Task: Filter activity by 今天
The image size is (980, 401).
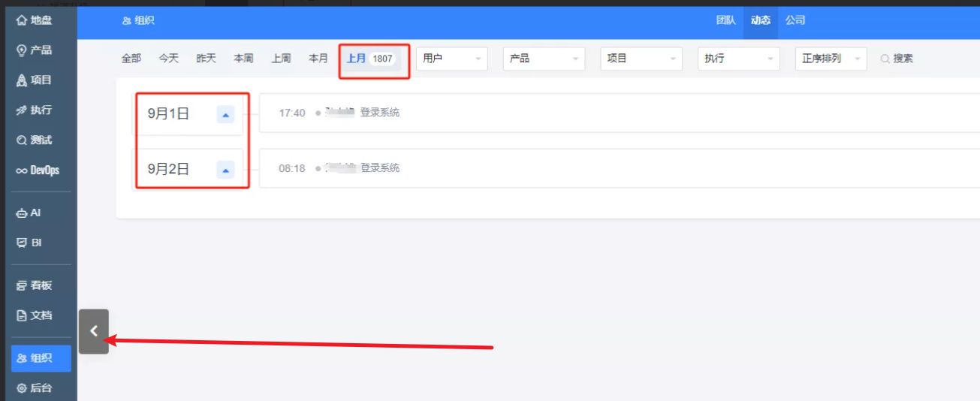Action: click(169, 59)
